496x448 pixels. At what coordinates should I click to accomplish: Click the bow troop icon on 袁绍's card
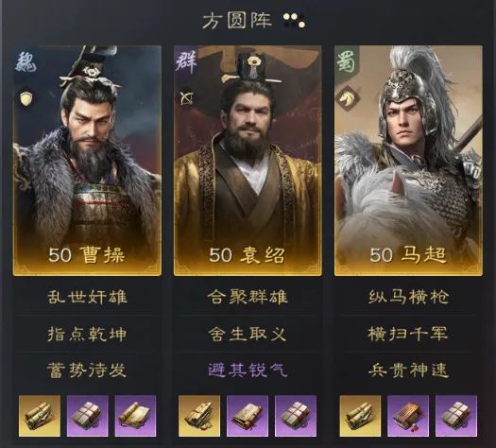pyautogui.click(x=187, y=98)
